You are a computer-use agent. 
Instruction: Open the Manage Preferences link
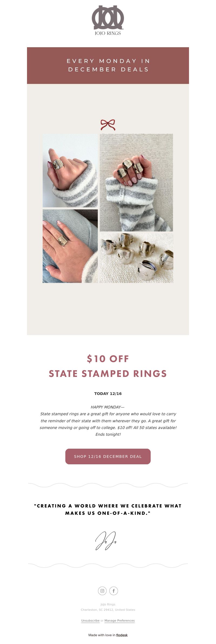click(x=120, y=621)
